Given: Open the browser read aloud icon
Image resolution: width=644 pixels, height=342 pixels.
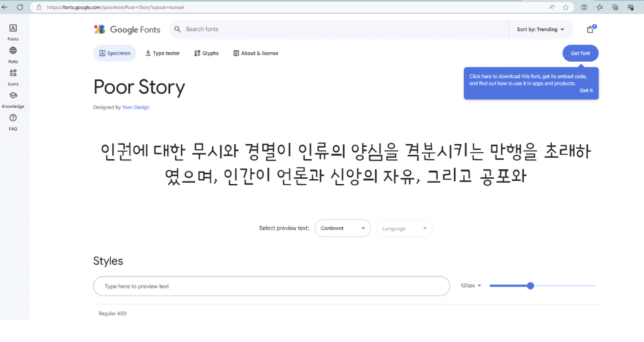Looking at the screenshot, I should pos(552,7).
